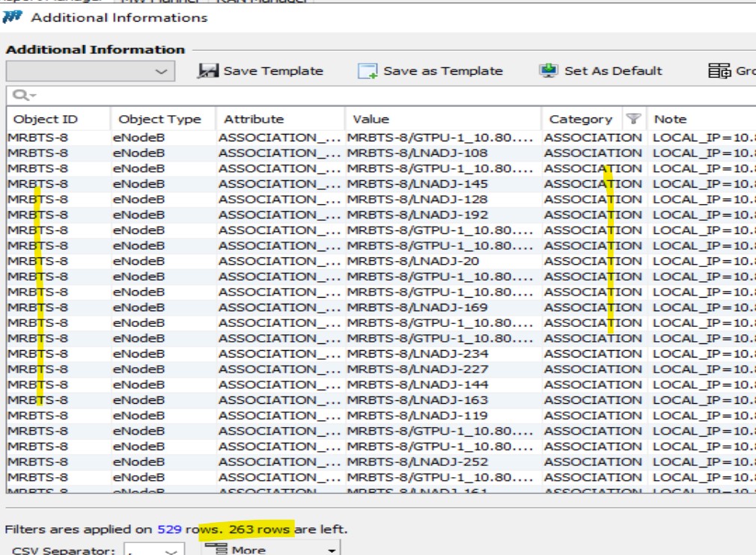Click the Attribute column header
Viewport: 756px width, 555px height.
[x=254, y=119]
